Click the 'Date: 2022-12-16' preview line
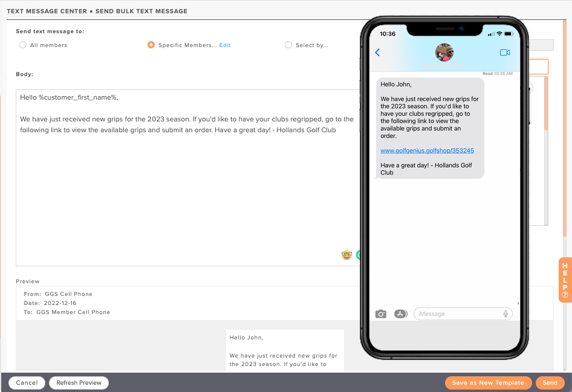The height and width of the screenshot is (392, 572). coord(50,303)
